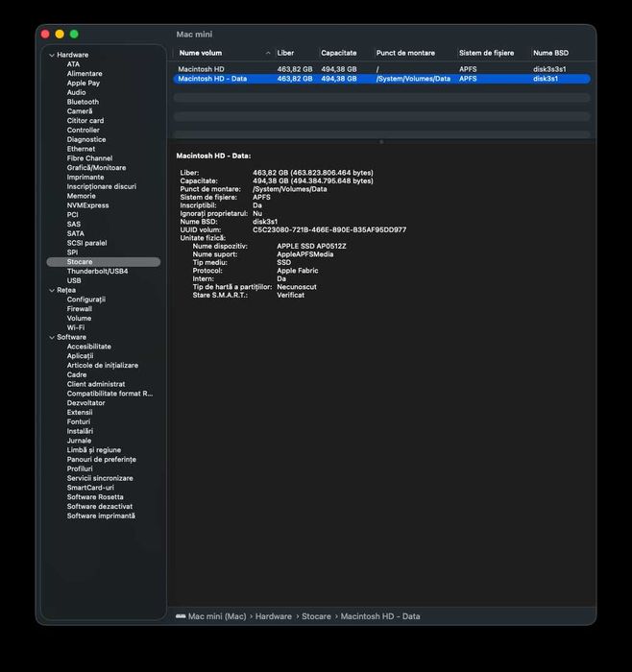Open Configurații under Rețea
632x672 pixels.
(86, 300)
